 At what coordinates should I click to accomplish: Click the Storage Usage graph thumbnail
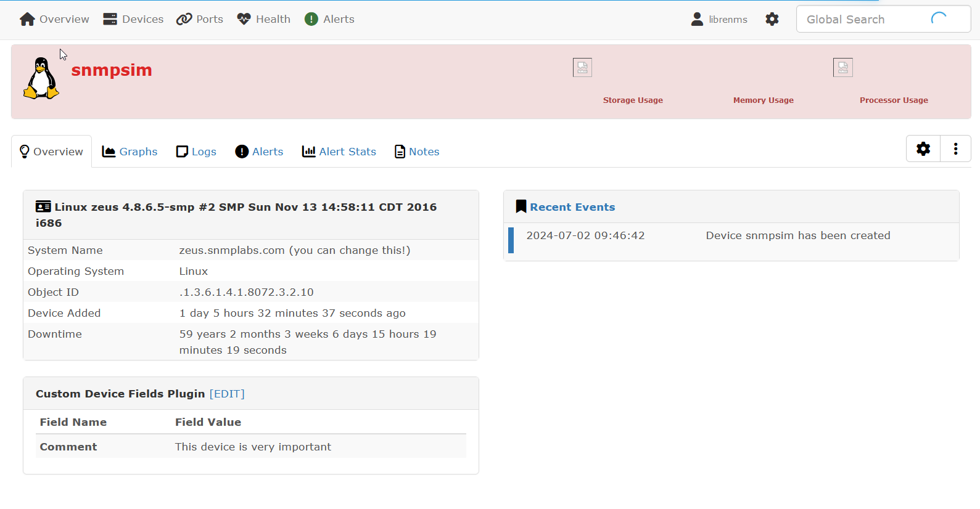[582, 68]
